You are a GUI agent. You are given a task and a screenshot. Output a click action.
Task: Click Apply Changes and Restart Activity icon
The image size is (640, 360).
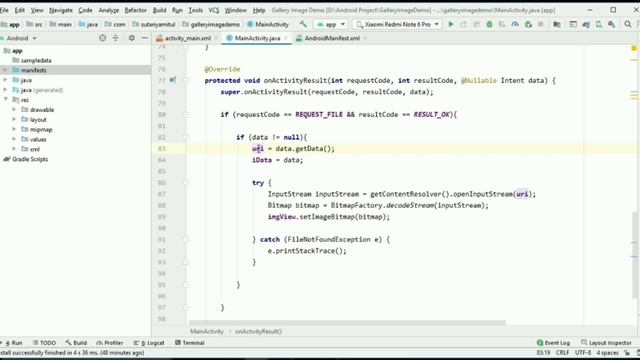pos(463,24)
